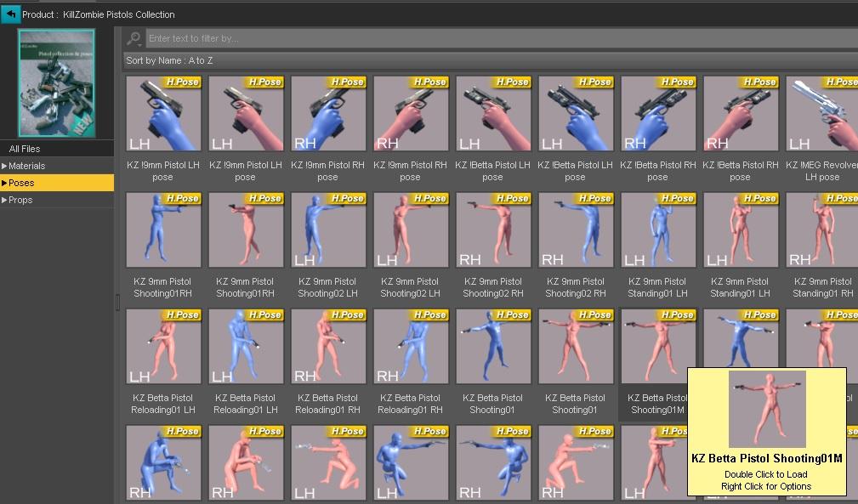Focus the 'Enter text to filter by' field
858x504 pixels.
(501, 38)
